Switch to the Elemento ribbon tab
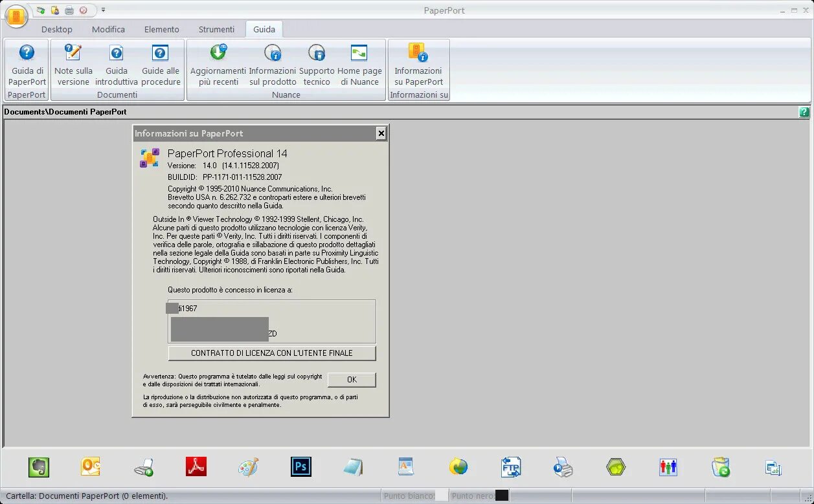The image size is (814, 504). pyautogui.click(x=162, y=29)
